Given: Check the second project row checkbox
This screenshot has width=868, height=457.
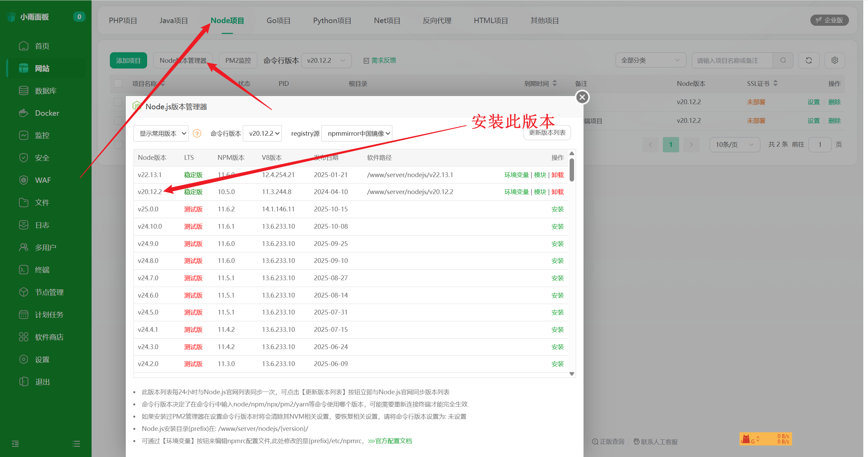Looking at the screenshot, I should click(x=118, y=121).
